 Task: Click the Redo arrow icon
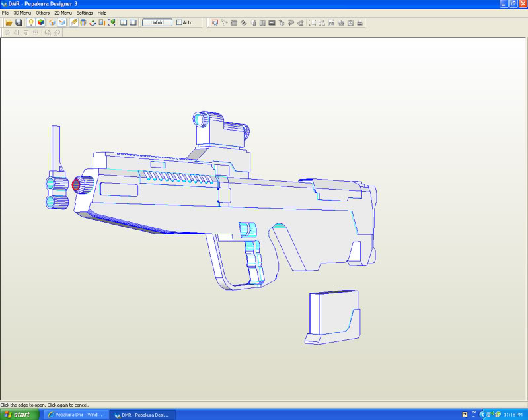[301, 23]
